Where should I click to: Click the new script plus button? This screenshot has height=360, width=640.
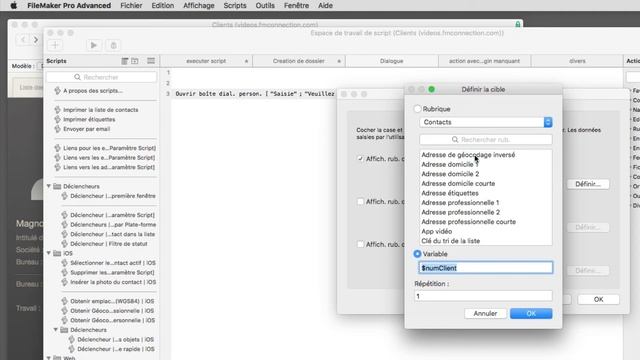coord(55,45)
